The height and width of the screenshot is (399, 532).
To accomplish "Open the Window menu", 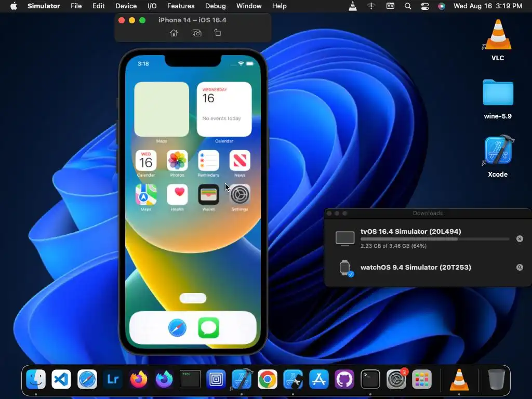I will [x=249, y=6].
